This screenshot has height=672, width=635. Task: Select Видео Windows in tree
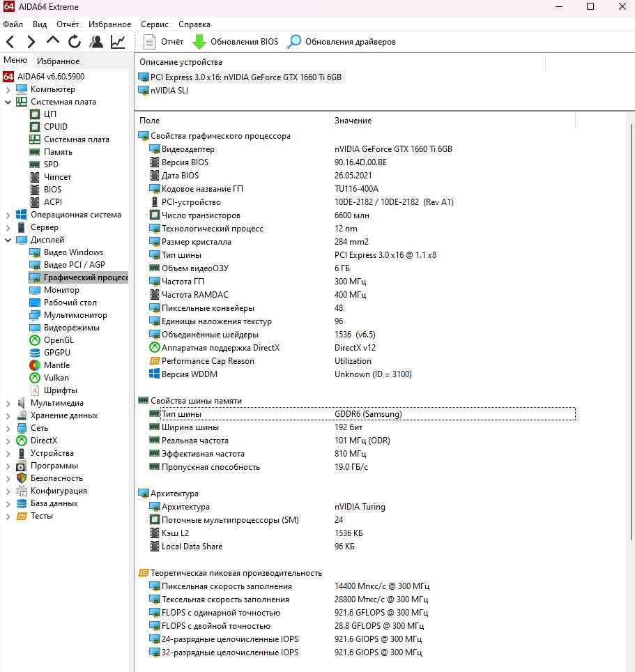coord(73,252)
